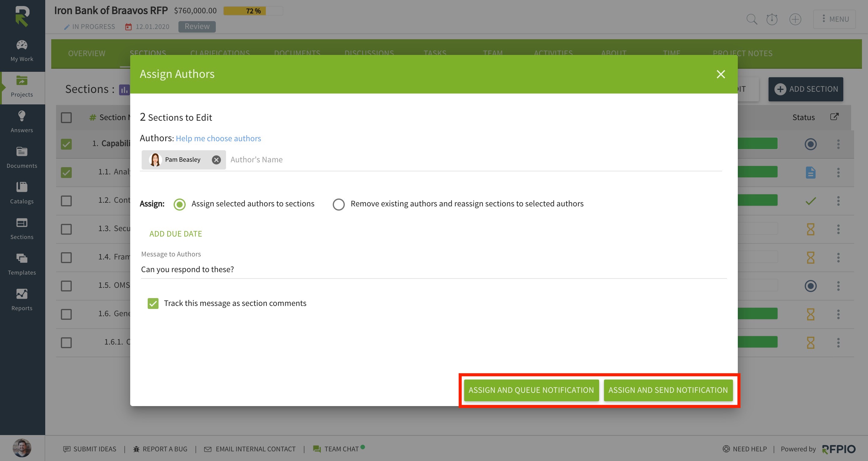
Task: Check section 1.5 checkbox
Action: coord(66,286)
